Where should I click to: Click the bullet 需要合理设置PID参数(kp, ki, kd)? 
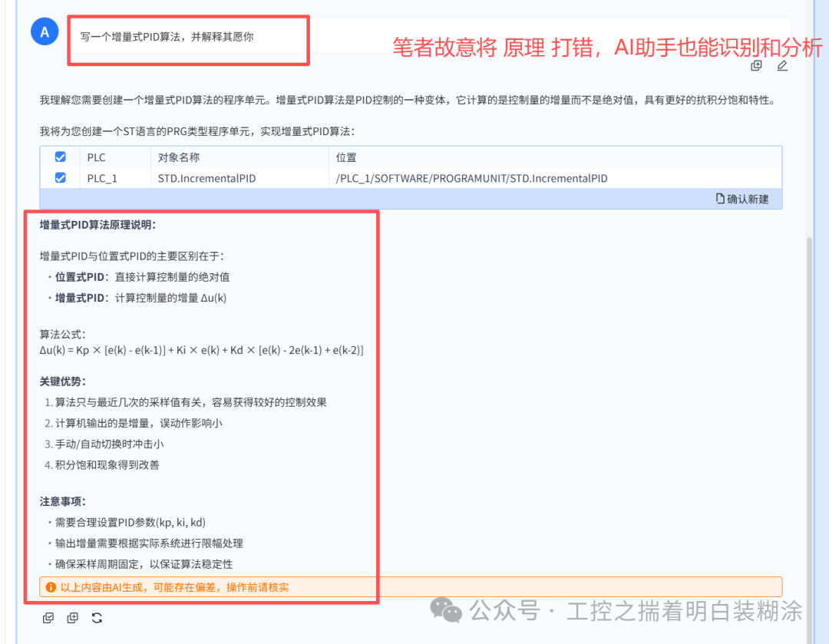[x=130, y=523]
